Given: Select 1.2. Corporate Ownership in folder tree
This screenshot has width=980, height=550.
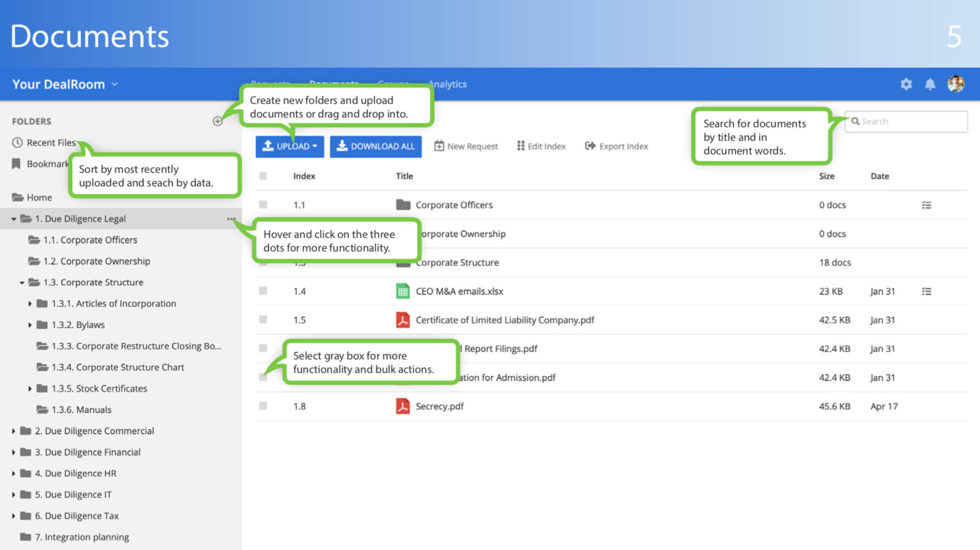Looking at the screenshot, I should pyautogui.click(x=97, y=261).
